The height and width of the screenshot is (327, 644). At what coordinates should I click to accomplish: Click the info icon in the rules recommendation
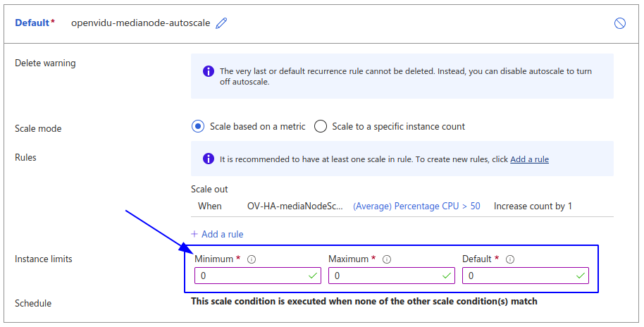208,159
